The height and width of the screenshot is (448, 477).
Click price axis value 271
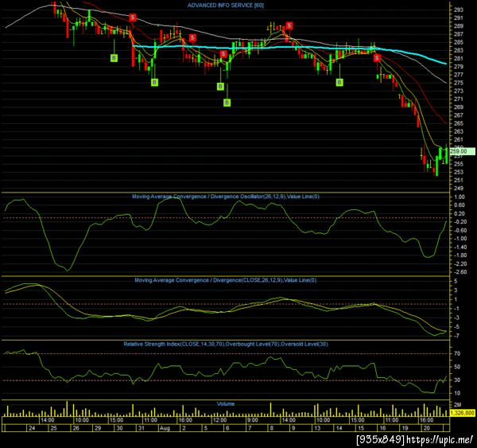click(x=459, y=99)
